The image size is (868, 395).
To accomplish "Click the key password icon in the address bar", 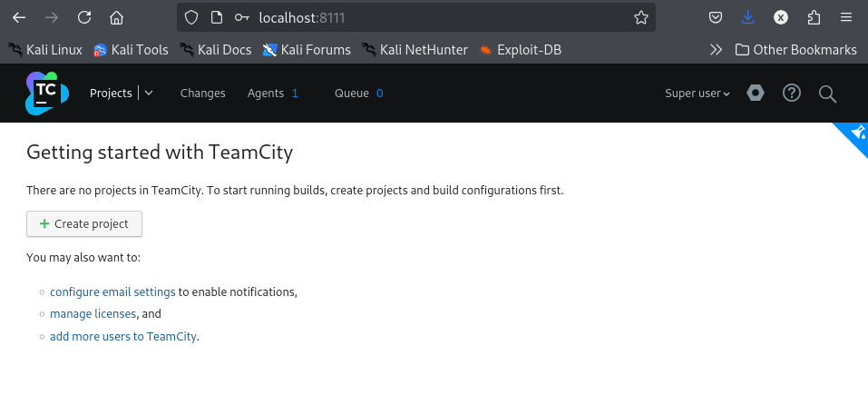I will click(x=242, y=18).
